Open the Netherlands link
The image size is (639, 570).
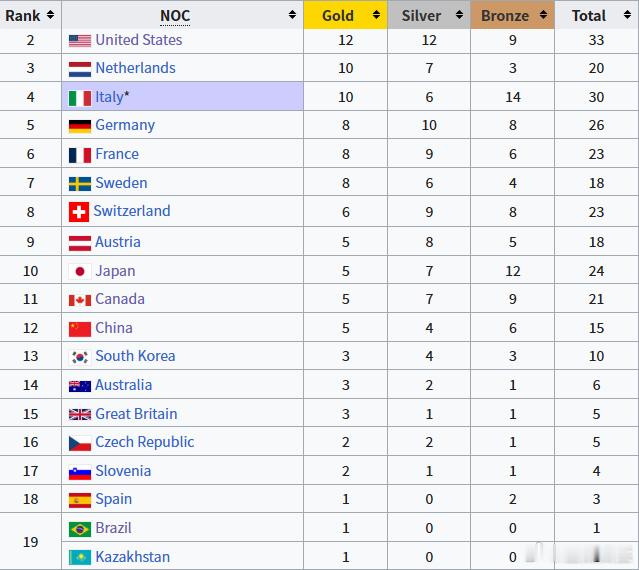click(x=135, y=68)
